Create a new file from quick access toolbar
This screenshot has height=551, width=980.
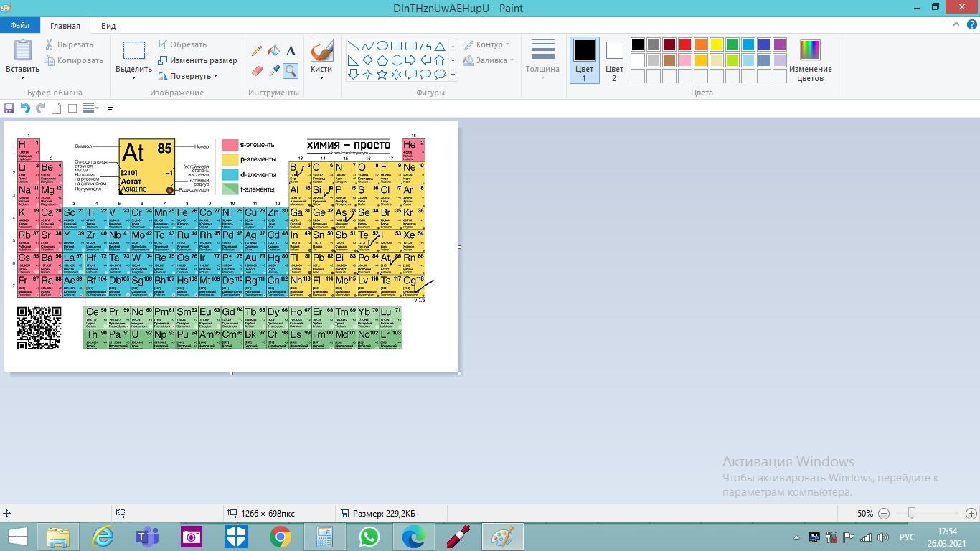[x=57, y=108]
